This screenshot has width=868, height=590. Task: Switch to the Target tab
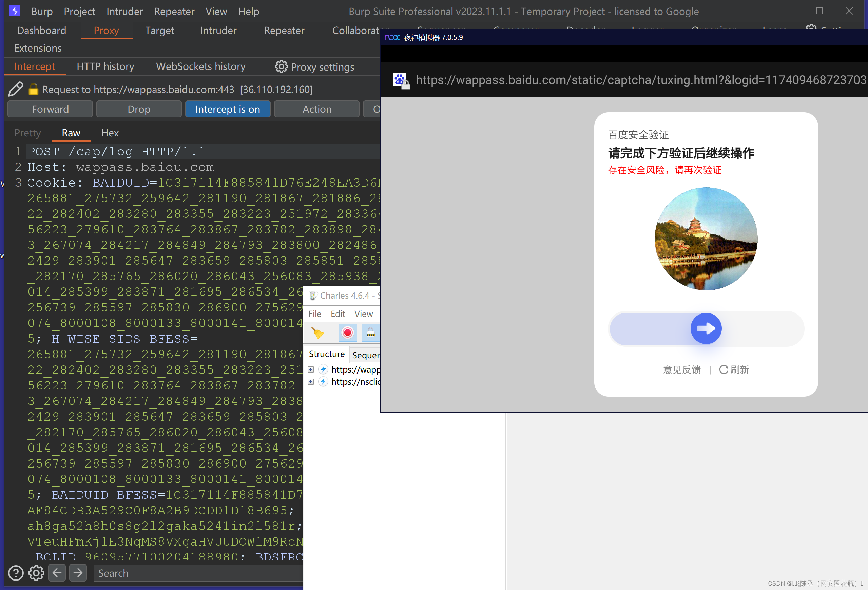[x=159, y=30]
